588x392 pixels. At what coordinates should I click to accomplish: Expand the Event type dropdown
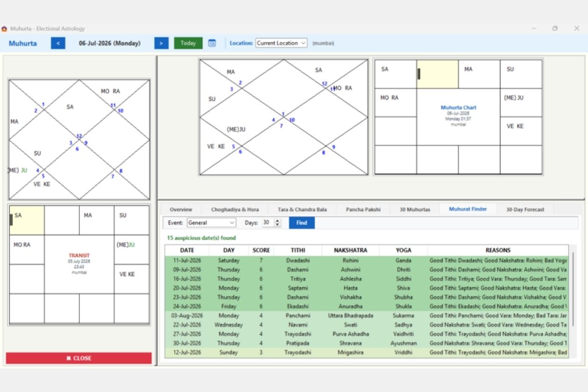point(211,222)
